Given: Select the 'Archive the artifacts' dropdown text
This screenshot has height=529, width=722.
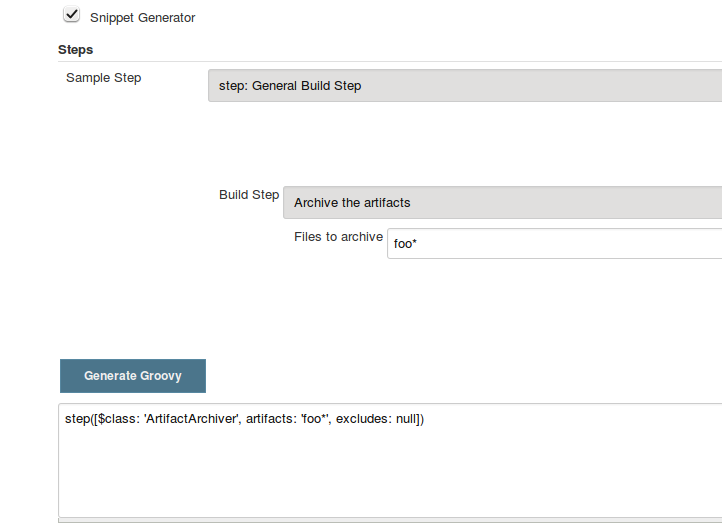Looking at the screenshot, I should click(x=352, y=202).
